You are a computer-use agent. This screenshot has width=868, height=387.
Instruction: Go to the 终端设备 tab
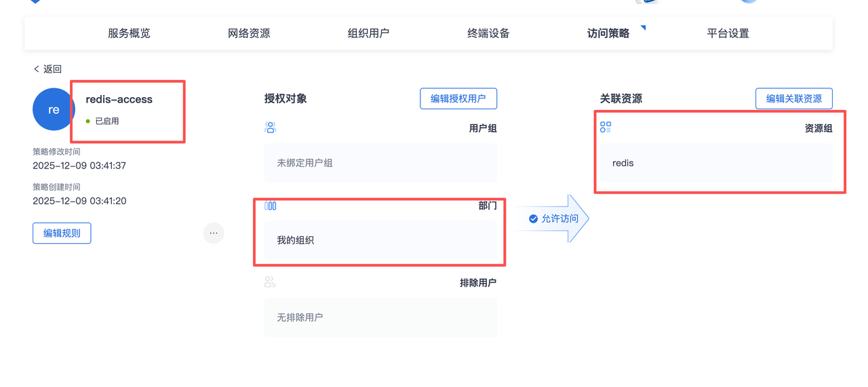[x=488, y=33]
